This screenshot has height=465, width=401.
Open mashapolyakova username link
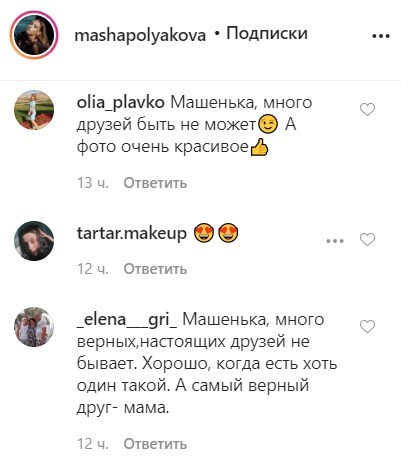pyautogui.click(x=140, y=35)
